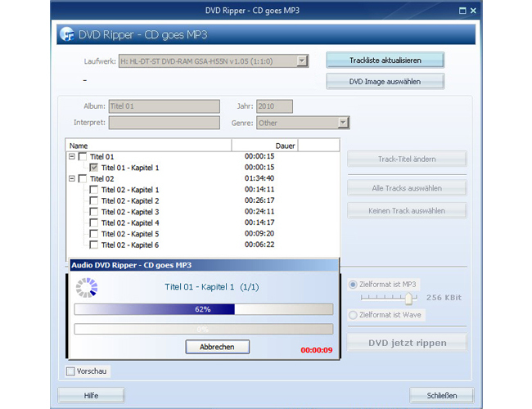Viewport: 532px width, 409px height.
Task: Cancel ripping with the Abbrechen button
Action: pos(218,347)
